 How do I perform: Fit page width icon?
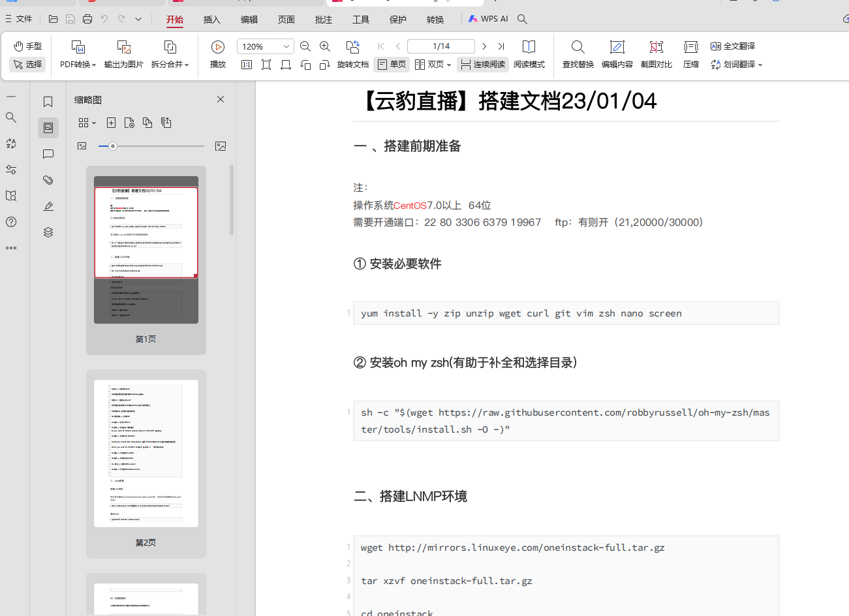pos(286,65)
